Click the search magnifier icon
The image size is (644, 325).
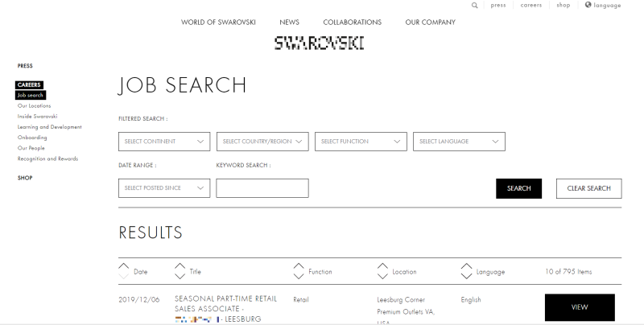(x=474, y=6)
